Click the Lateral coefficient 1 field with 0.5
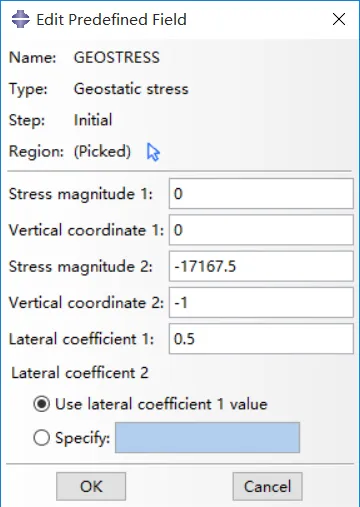 (x=261, y=339)
